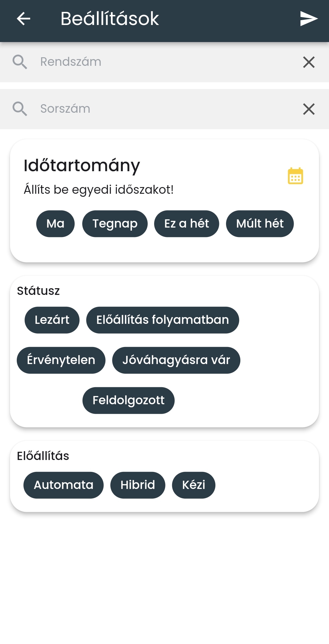Click the Sorszám search magnifier icon
This screenshot has width=329, height=644.
click(20, 109)
